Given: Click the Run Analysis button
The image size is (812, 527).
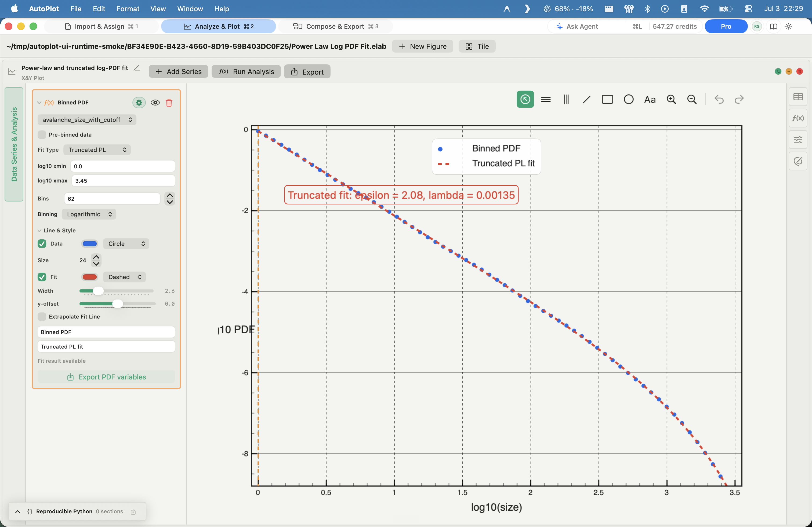Looking at the screenshot, I should click(x=246, y=72).
